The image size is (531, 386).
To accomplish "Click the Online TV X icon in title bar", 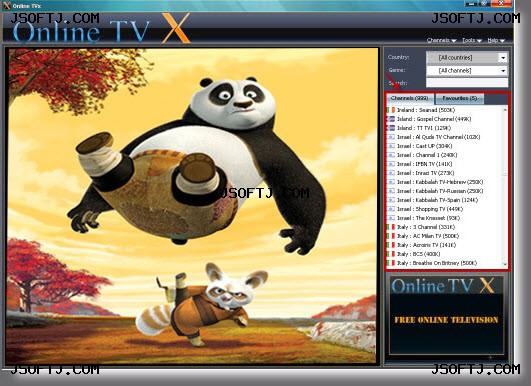I will pyautogui.click(x=6, y=5).
